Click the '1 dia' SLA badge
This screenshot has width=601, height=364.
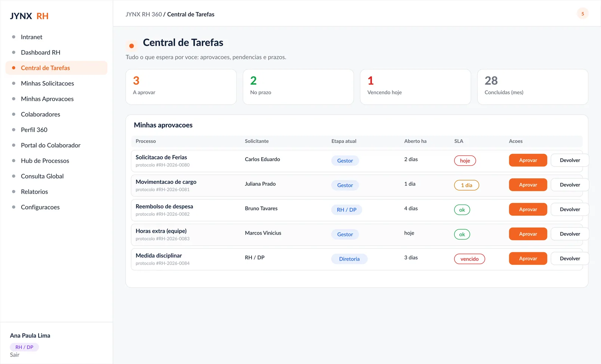[x=467, y=185]
